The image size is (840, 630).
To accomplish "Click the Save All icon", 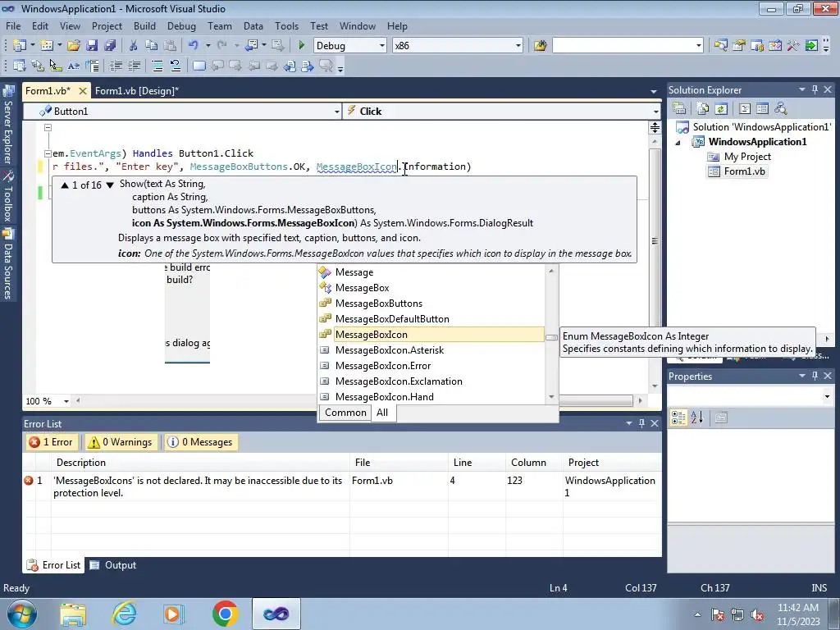I will [111, 46].
